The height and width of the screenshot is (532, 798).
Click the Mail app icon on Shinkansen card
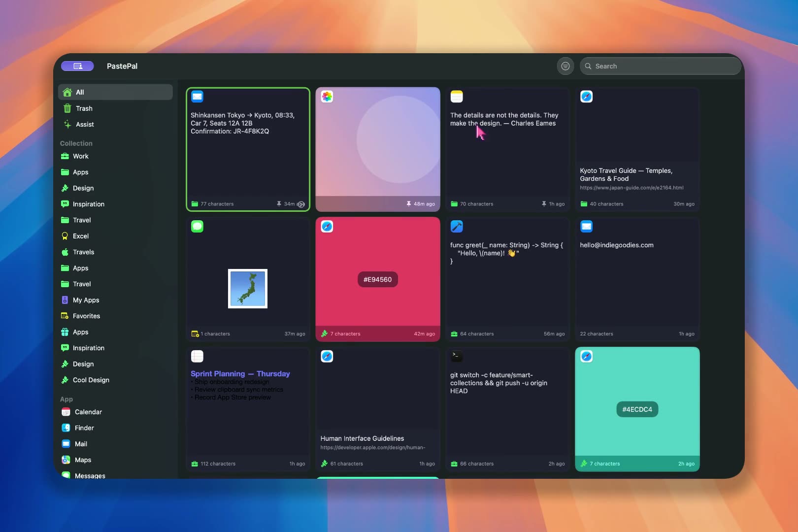click(x=197, y=97)
